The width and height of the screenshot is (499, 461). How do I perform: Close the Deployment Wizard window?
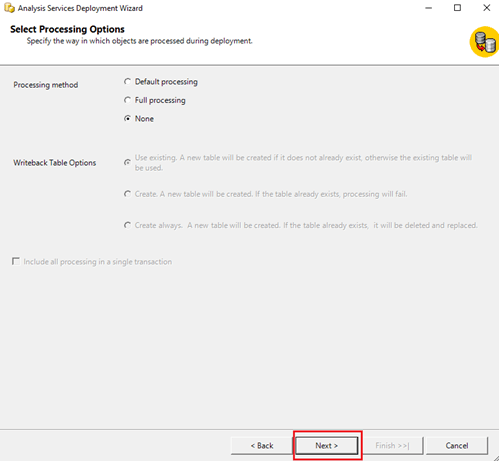click(487, 8)
